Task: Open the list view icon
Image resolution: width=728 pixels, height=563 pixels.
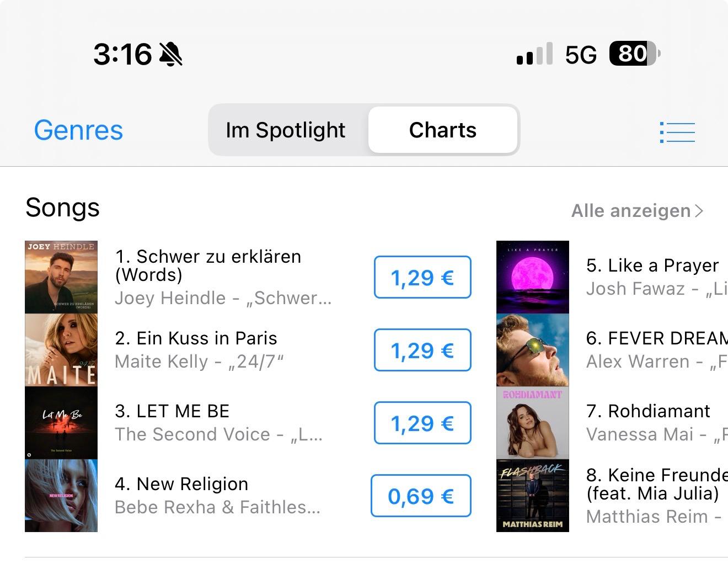Action: (677, 132)
